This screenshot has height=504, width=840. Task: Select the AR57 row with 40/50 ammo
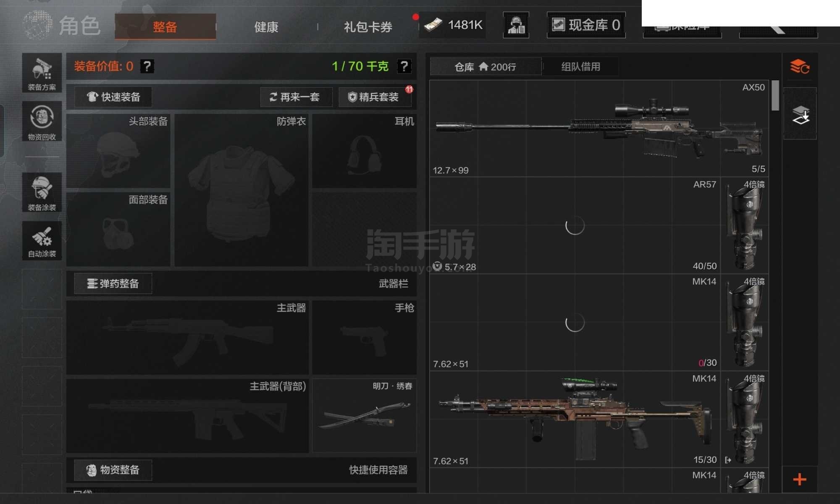point(576,226)
